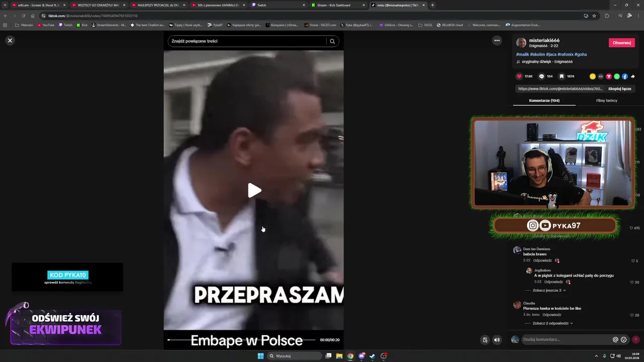Click the @ mention icon in comment box
Screen dimensions: 644x362
click(x=615, y=339)
